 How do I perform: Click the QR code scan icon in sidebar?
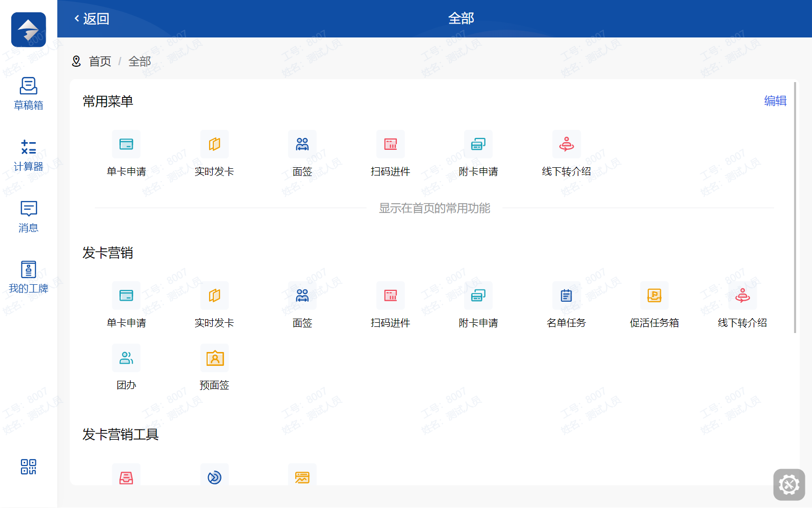point(28,466)
